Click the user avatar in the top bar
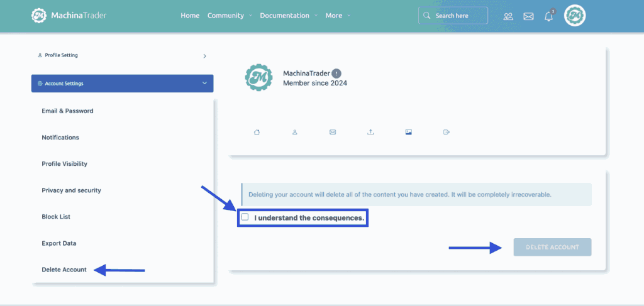This screenshot has width=644, height=306. click(575, 16)
